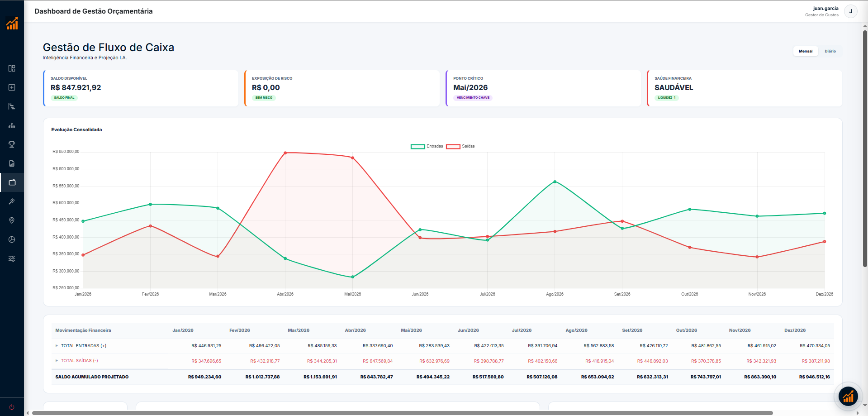Expand the TOTAL ENTRADAS (+) row
This screenshot has height=416, width=868.
coord(57,346)
